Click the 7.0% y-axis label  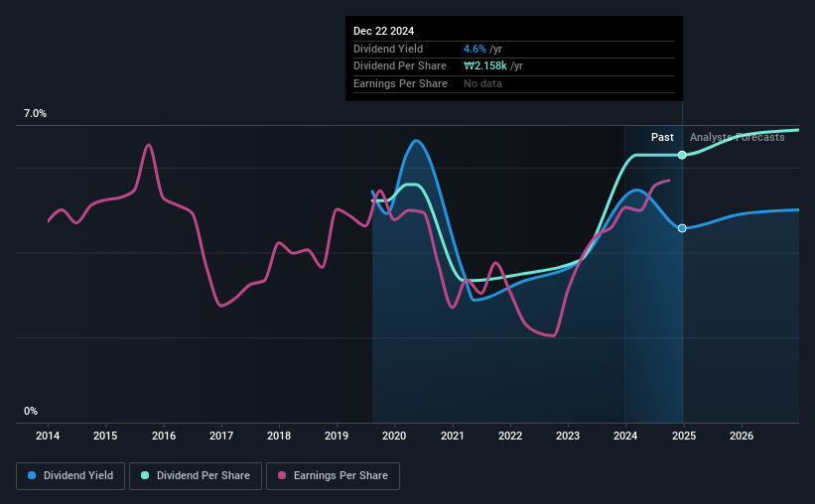pos(35,113)
